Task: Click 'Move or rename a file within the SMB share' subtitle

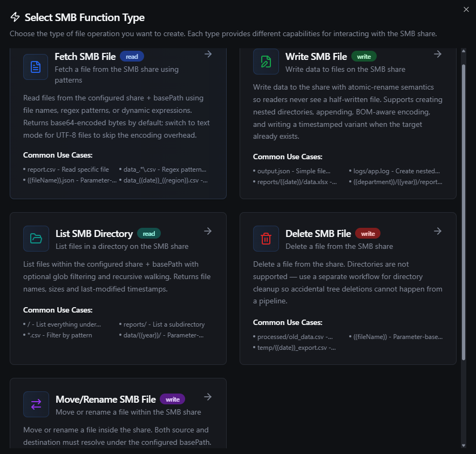Action: coord(128,412)
